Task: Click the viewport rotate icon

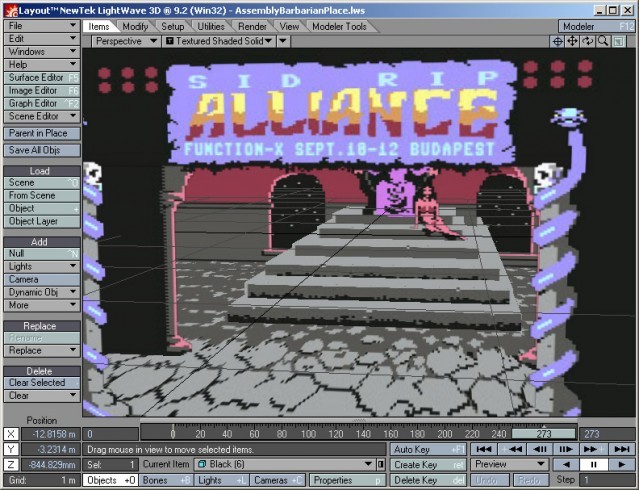Action: [x=588, y=42]
